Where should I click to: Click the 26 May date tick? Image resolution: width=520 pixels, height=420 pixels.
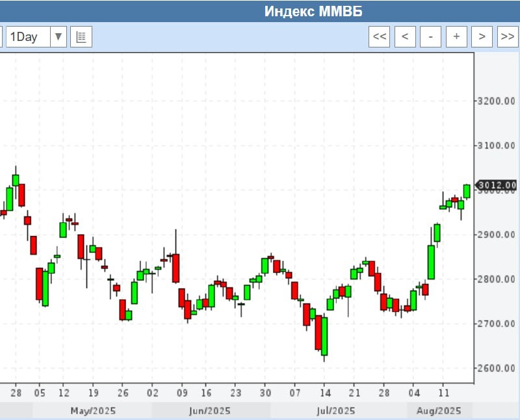(x=123, y=393)
